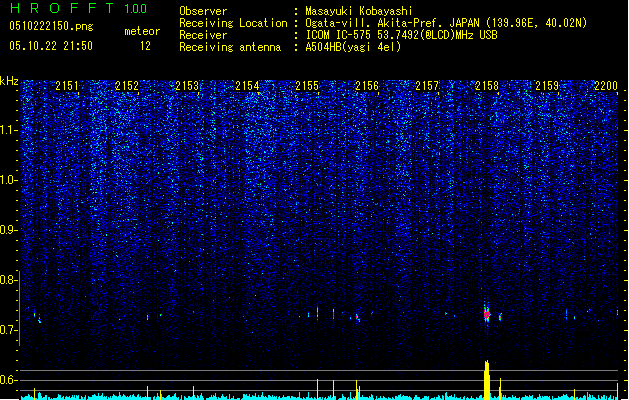The image size is (629, 400).
Task: Click the 1.1 kHz axis label
Action: (x=9, y=130)
